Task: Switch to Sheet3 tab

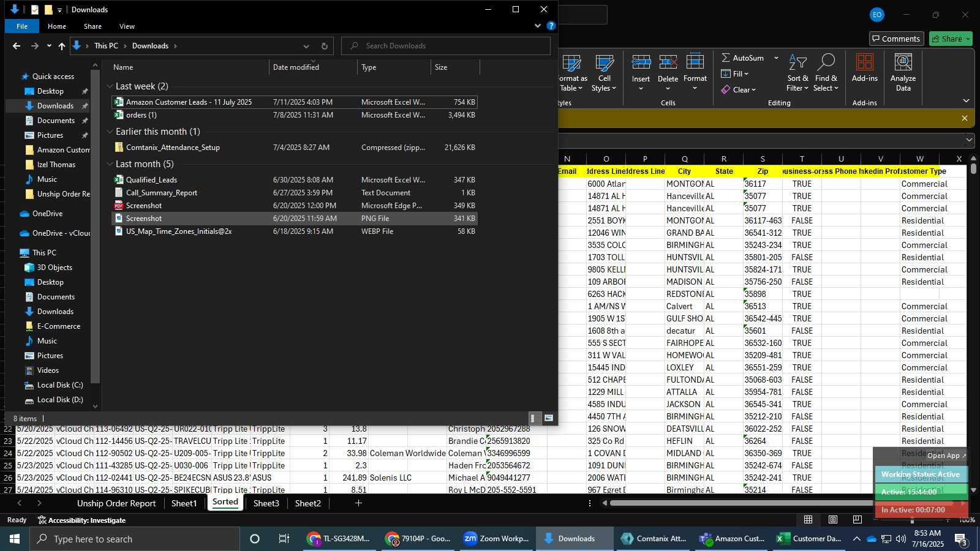Action: [266, 503]
